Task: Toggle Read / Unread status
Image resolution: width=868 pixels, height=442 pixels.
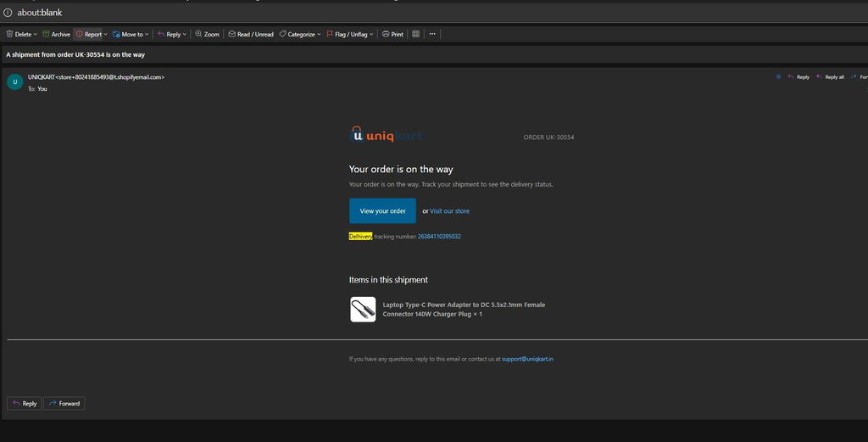Action: (x=251, y=34)
